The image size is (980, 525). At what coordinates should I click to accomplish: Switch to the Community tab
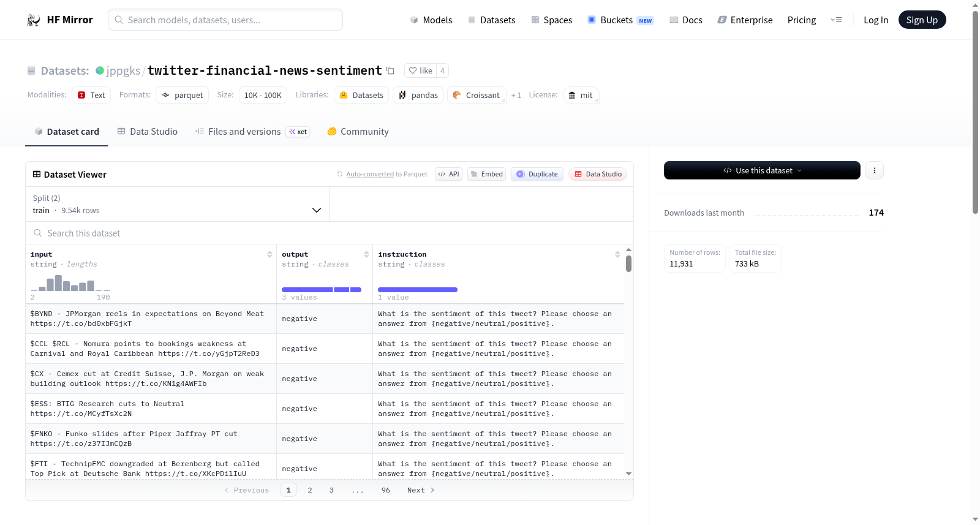coord(358,132)
